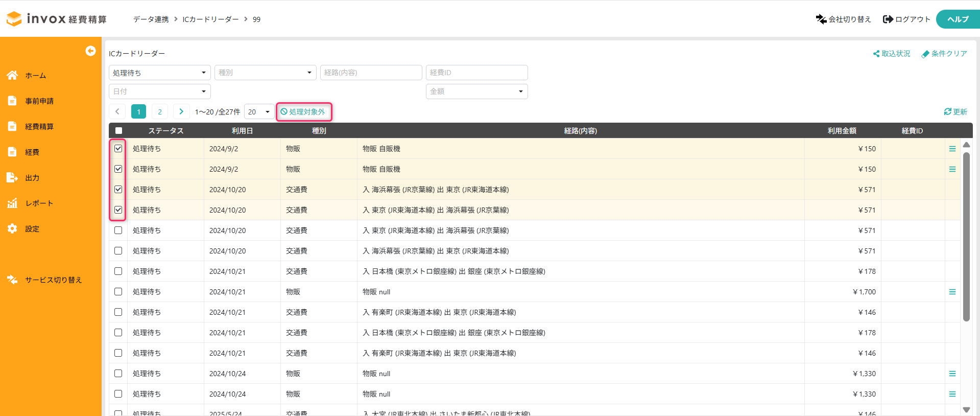Collapse the sidebar with the arrow icon
The image size is (980, 416).
tap(90, 51)
